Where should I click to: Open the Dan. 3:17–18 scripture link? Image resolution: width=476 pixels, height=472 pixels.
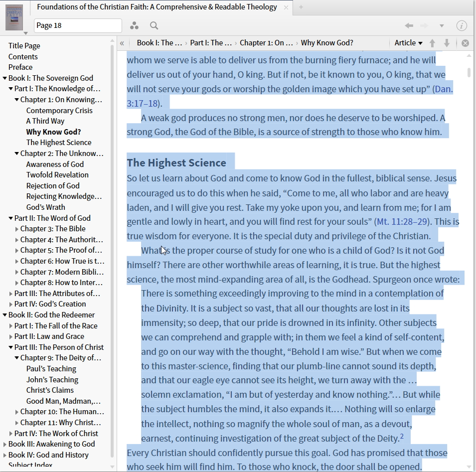(x=444, y=89)
